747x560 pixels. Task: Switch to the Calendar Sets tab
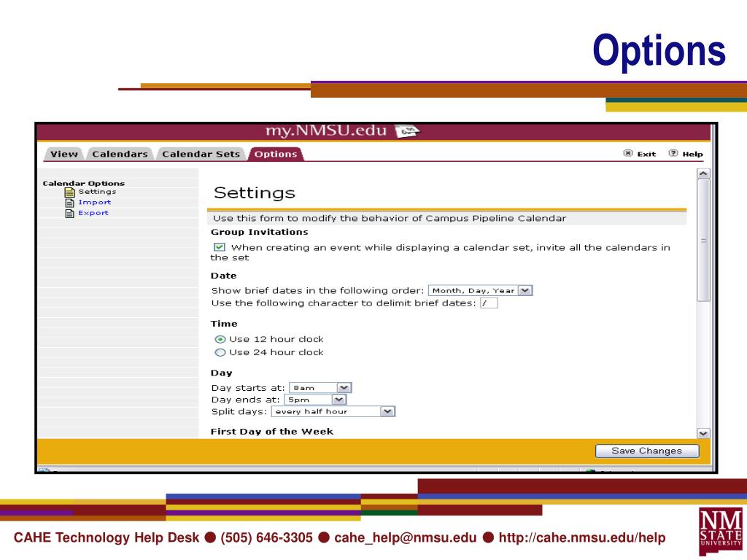click(201, 155)
